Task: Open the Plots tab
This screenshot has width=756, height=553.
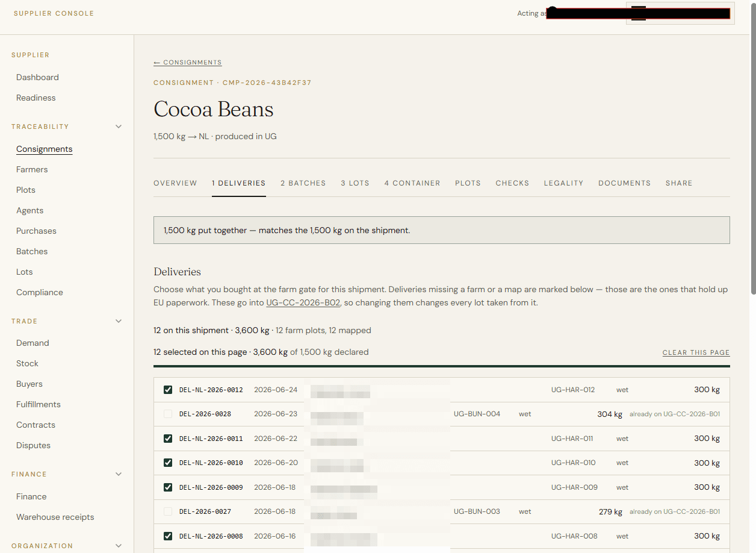Action: pos(468,183)
